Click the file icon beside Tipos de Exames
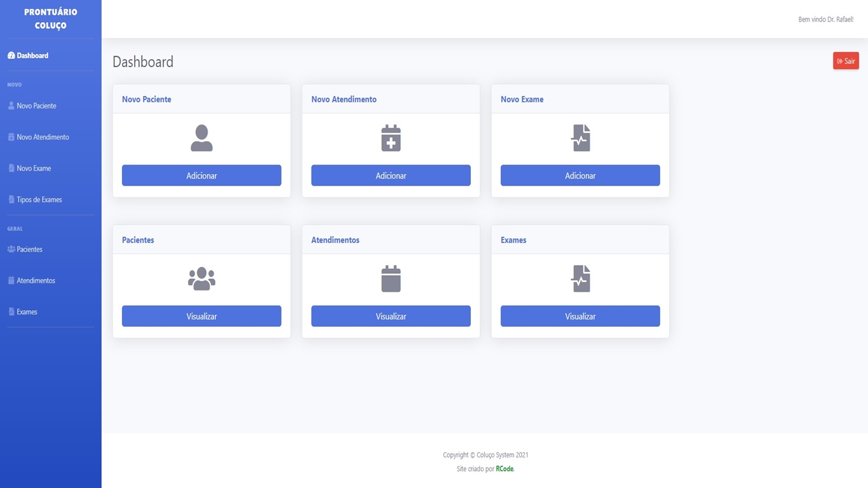 pyautogui.click(x=11, y=199)
